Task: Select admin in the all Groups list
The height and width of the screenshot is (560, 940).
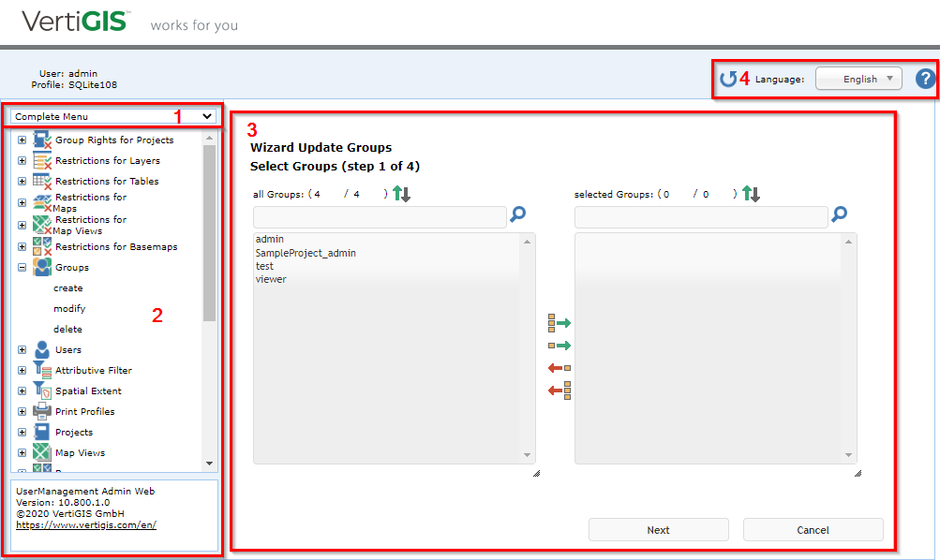Action: [x=272, y=239]
